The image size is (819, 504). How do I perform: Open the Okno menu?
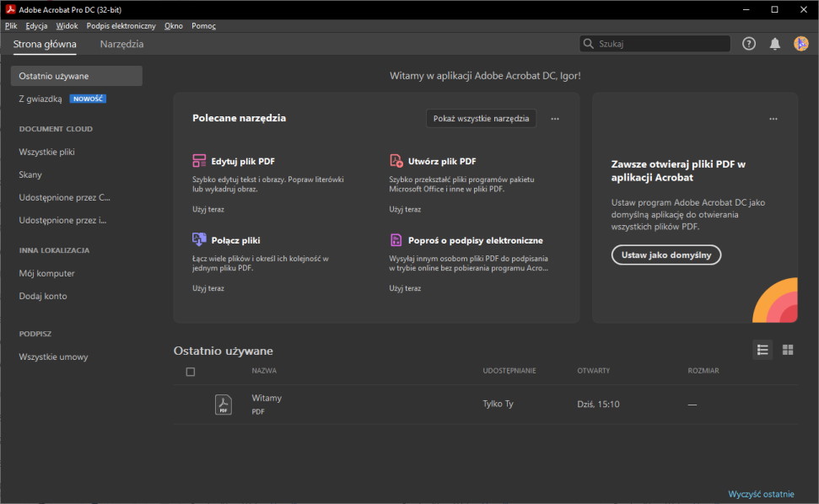coord(174,25)
